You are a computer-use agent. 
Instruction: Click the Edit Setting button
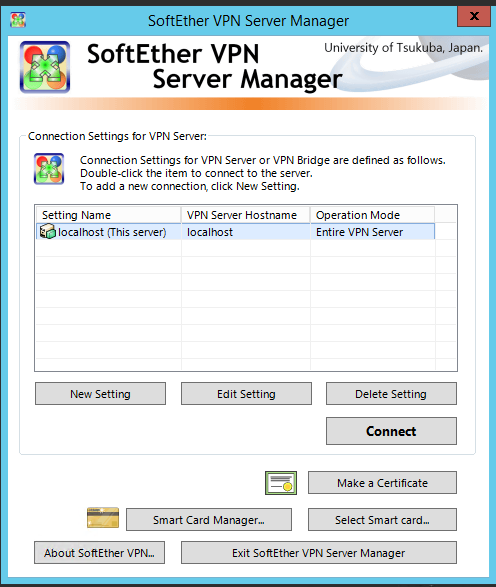click(246, 393)
